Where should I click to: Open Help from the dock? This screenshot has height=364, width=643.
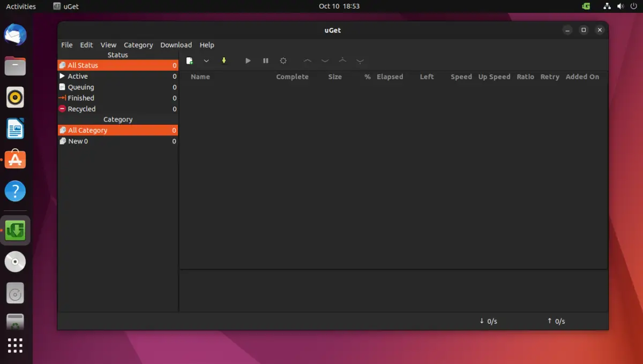pos(16,191)
